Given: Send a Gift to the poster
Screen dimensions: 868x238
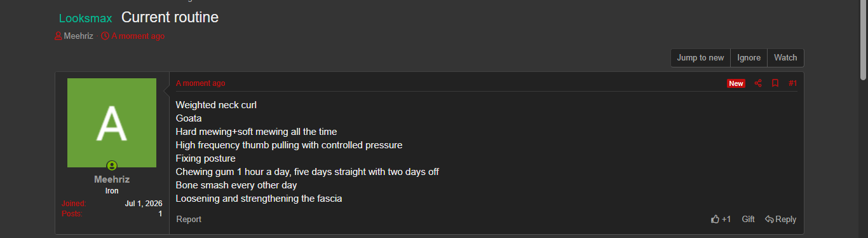Looking at the screenshot, I should click(748, 219).
